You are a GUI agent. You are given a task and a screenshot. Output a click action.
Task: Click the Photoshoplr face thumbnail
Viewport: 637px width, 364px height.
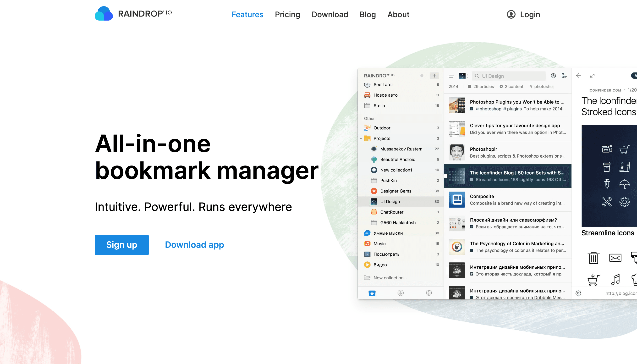click(x=456, y=152)
